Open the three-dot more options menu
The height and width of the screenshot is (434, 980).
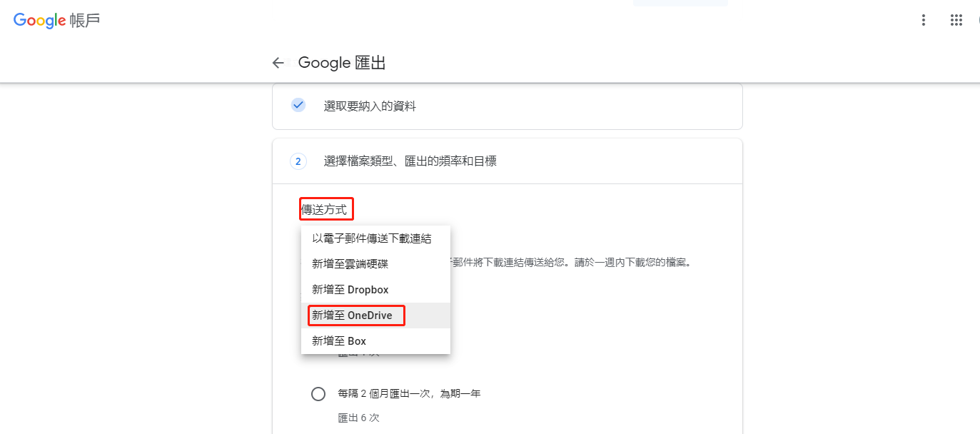[924, 20]
